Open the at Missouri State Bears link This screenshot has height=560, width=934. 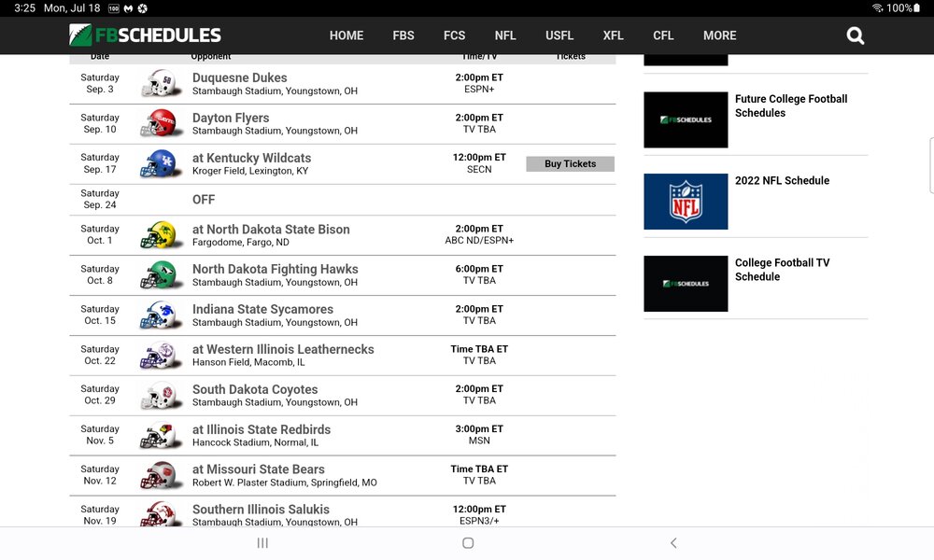[259, 469]
